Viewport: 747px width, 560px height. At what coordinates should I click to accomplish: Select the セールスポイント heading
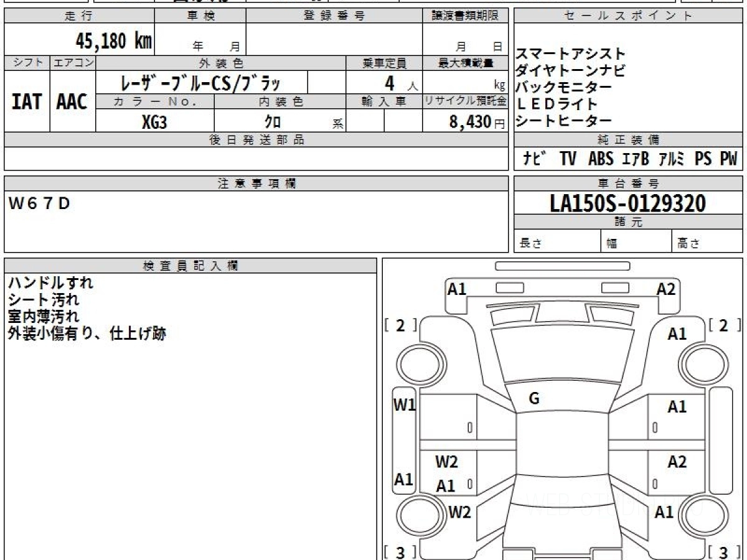click(628, 16)
